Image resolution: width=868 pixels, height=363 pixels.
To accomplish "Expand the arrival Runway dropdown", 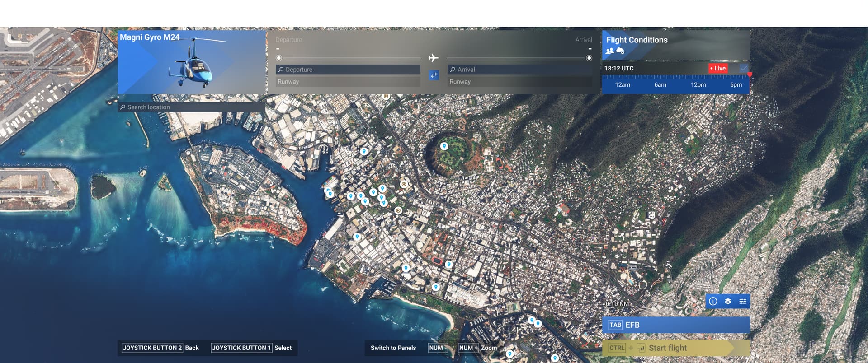I will [519, 82].
